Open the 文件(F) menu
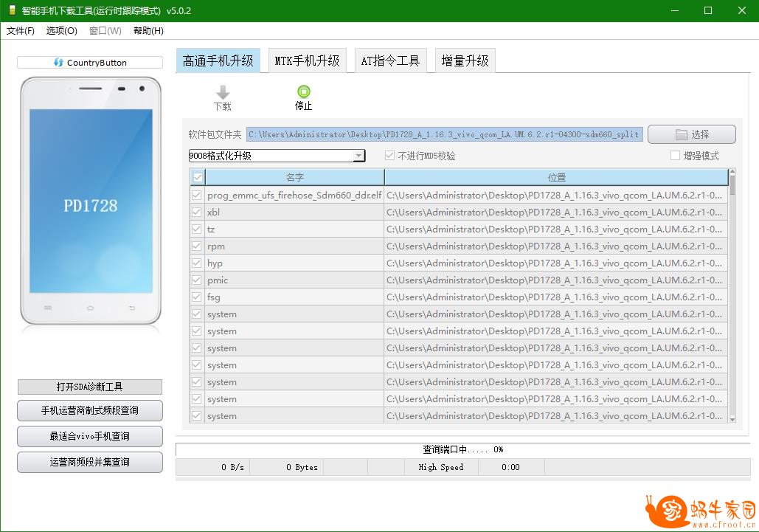The image size is (759, 532). click(x=21, y=30)
